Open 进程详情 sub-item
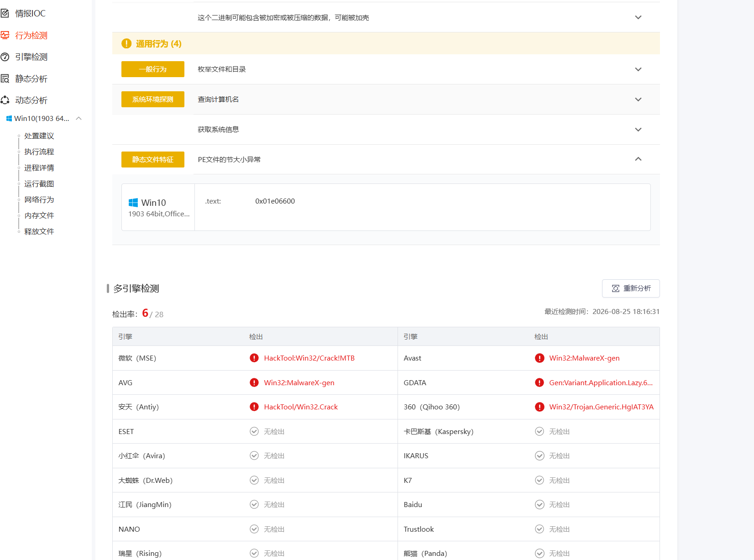 39,168
